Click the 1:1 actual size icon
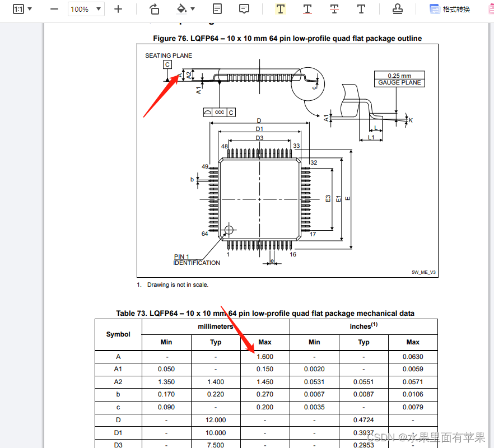Image resolution: width=494 pixels, height=448 pixels. 18,9
